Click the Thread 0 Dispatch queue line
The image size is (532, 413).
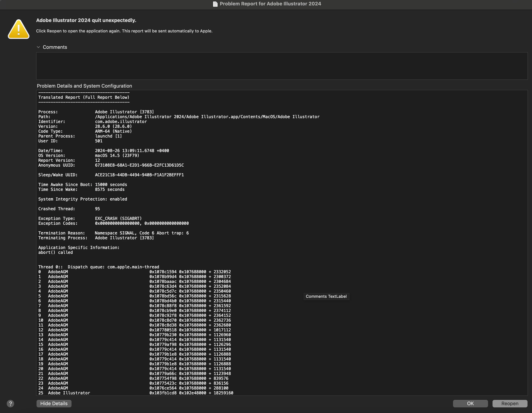tap(98, 267)
